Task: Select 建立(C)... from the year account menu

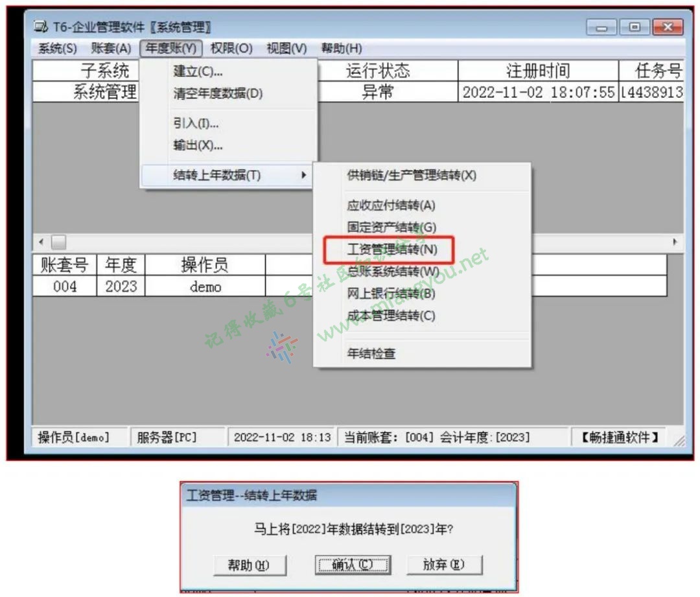Action: pos(198,71)
